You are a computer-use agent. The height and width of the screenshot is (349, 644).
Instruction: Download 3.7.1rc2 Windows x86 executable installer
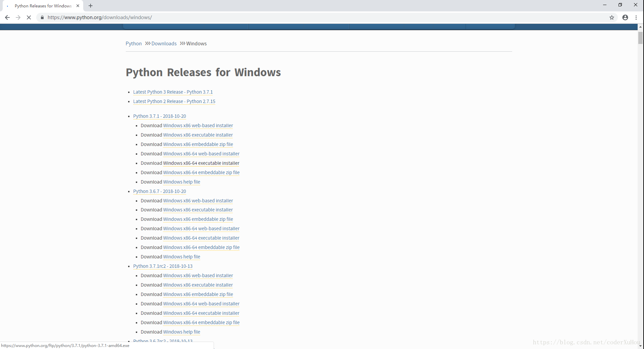(x=198, y=285)
